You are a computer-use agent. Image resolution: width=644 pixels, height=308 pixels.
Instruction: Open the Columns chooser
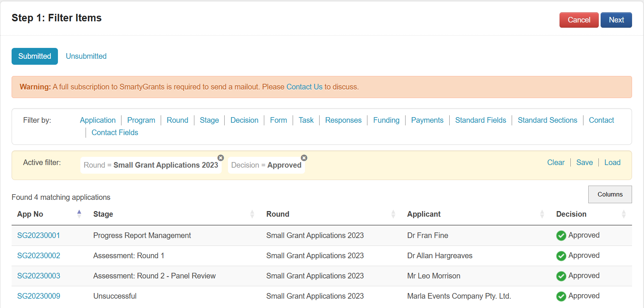(x=610, y=194)
